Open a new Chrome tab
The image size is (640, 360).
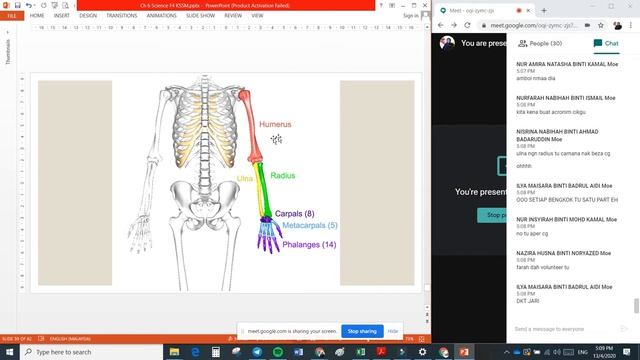coord(544,11)
